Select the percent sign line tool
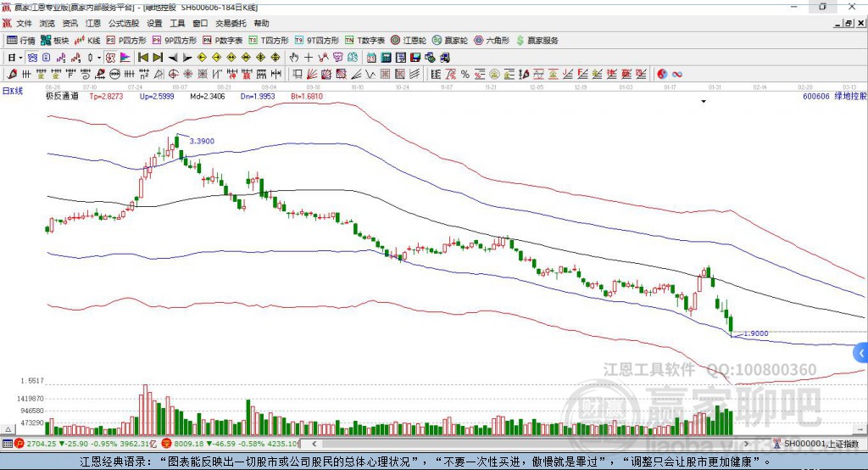The image size is (868, 470). pos(465,75)
